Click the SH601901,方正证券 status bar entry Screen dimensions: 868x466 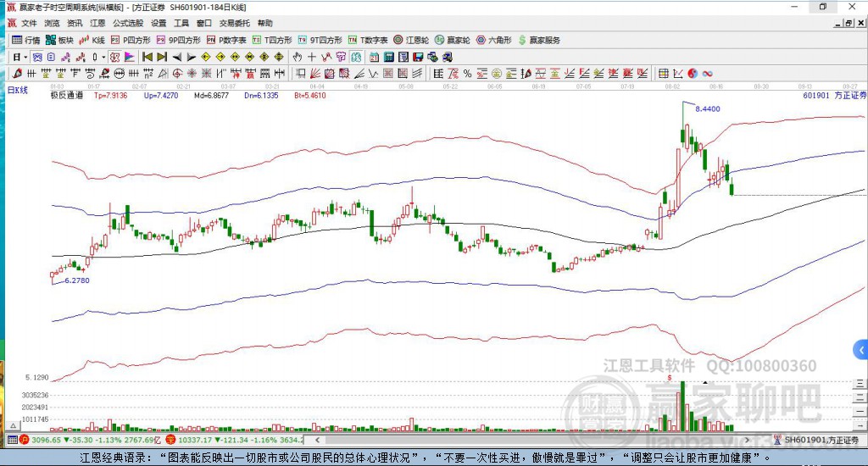tap(821, 440)
